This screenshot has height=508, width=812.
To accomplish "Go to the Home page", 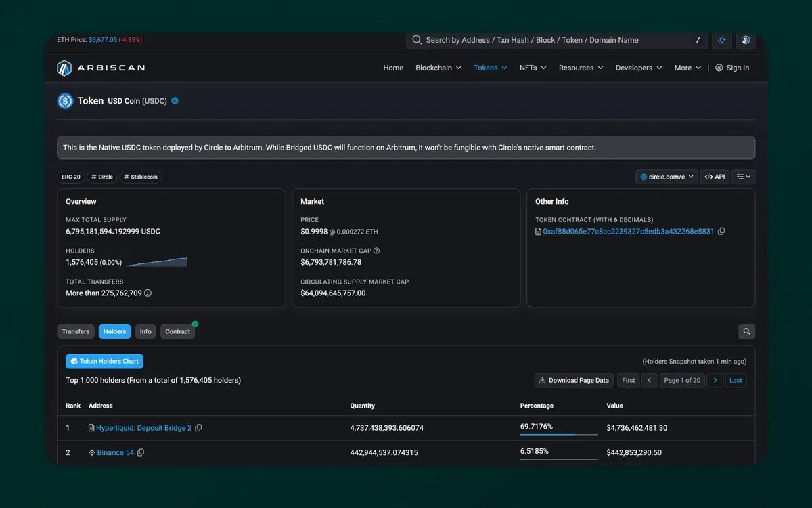I will pyautogui.click(x=393, y=68).
